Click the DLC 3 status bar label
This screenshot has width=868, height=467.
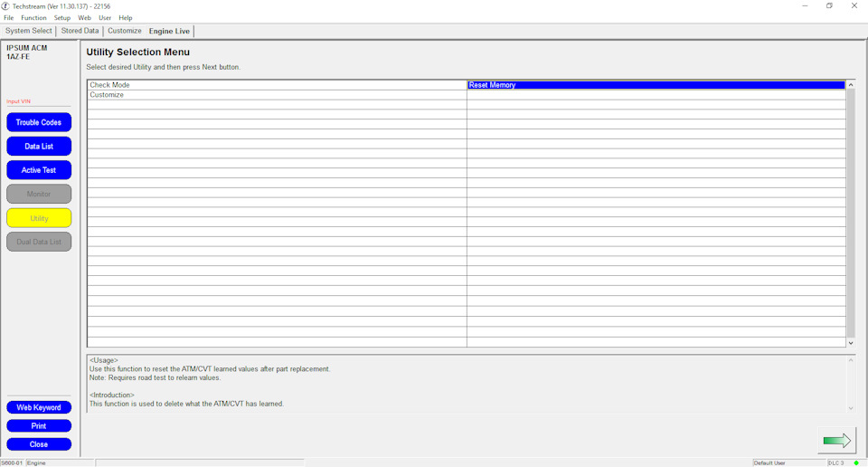[x=835, y=462]
